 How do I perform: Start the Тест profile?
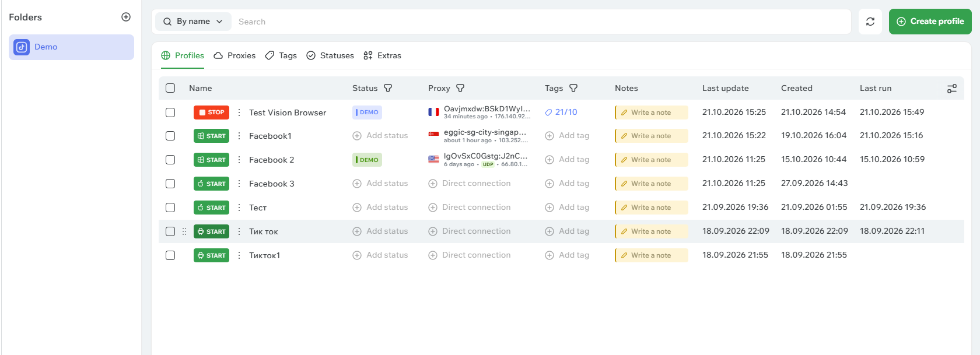[211, 208]
